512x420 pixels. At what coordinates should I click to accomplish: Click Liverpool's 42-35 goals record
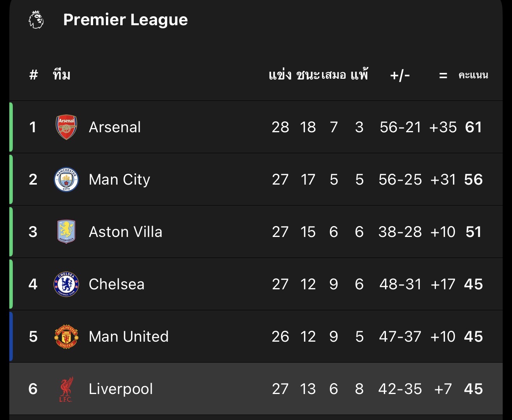click(400, 389)
